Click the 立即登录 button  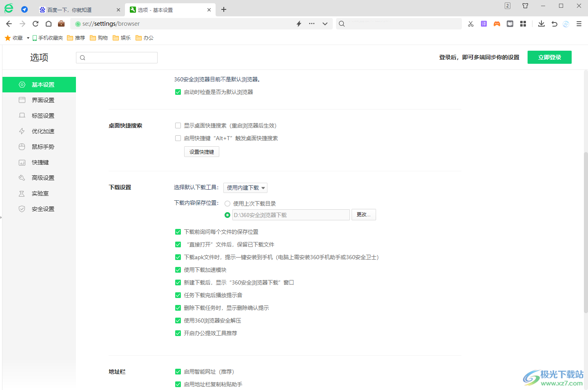(x=550, y=57)
